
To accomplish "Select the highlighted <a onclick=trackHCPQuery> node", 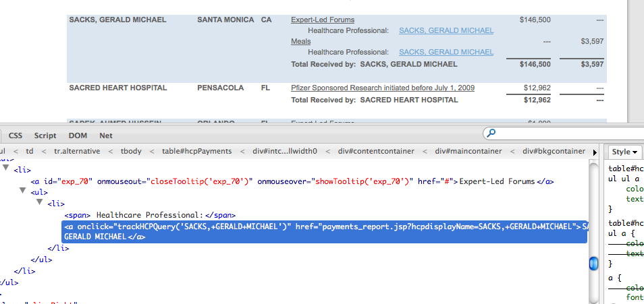I will point(325,232).
